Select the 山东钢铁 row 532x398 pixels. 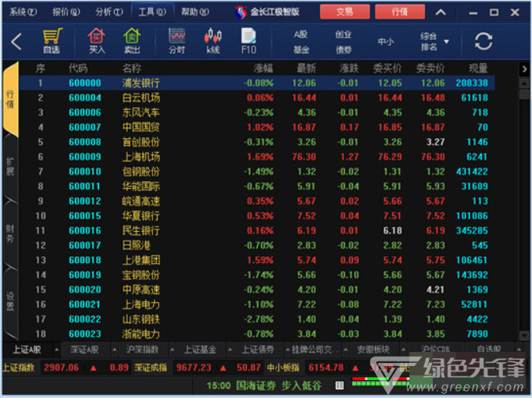click(x=257, y=319)
